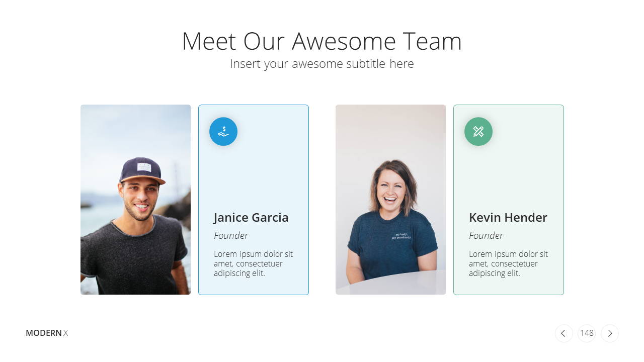Click the green pencil and ruler icon
644x362 pixels.
[478, 132]
